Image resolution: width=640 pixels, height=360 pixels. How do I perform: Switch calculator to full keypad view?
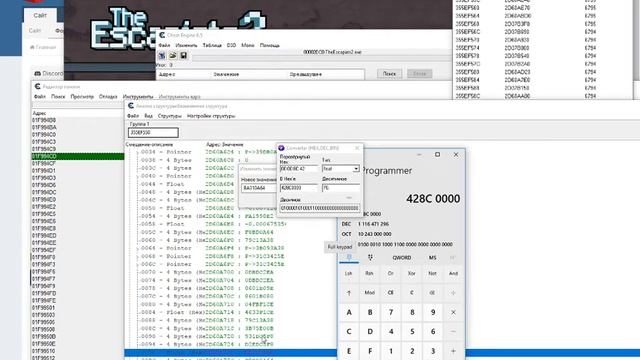(349, 258)
